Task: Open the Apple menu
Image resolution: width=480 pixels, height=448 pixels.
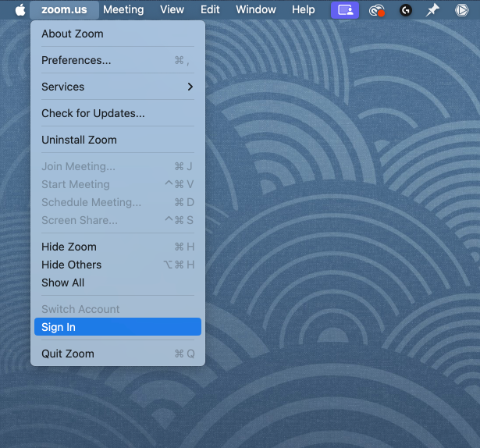Action: pyautogui.click(x=20, y=10)
